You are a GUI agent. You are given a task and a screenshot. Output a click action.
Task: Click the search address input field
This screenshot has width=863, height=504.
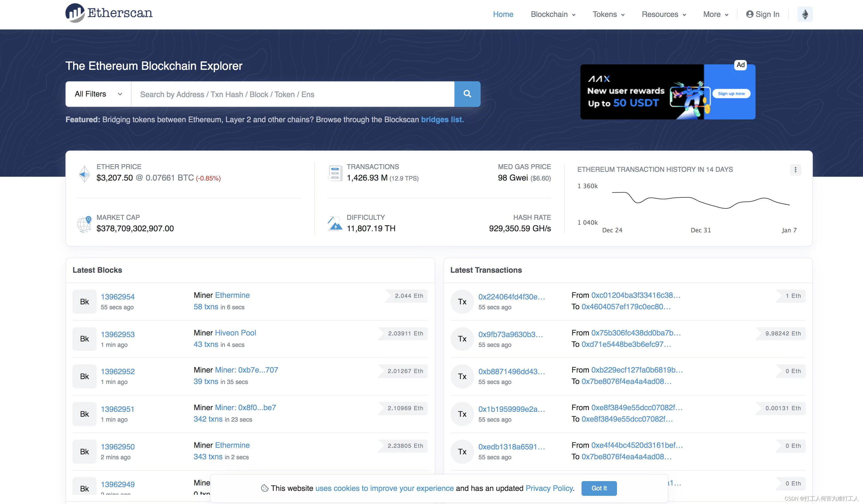pyautogui.click(x=292, y=94)
